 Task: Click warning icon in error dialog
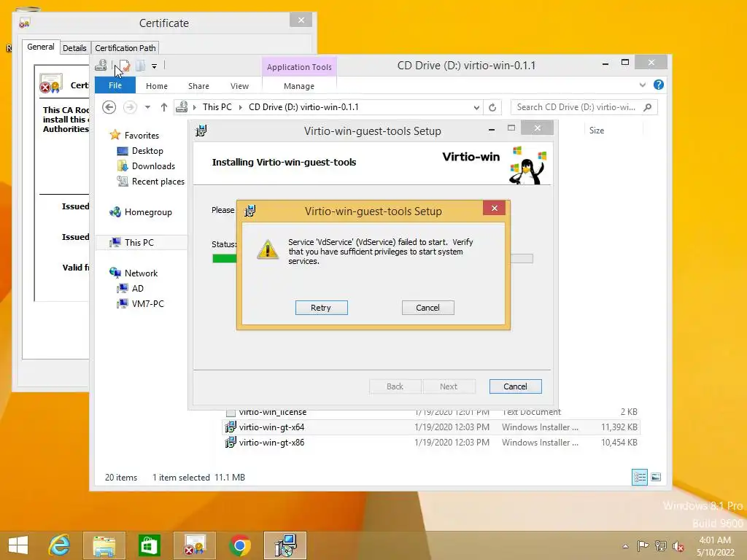coord(268,249)
